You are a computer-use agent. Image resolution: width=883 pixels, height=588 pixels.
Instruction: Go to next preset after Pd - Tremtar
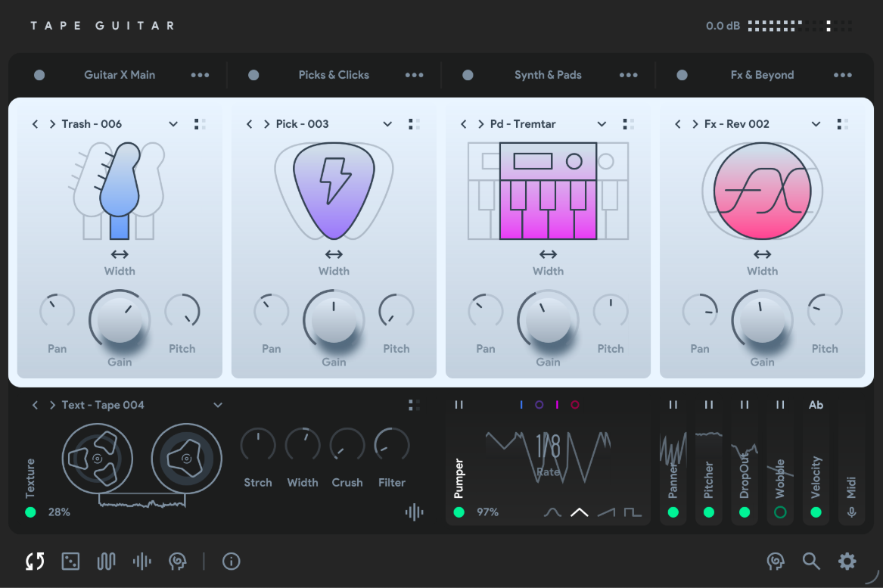coord(481,124)
